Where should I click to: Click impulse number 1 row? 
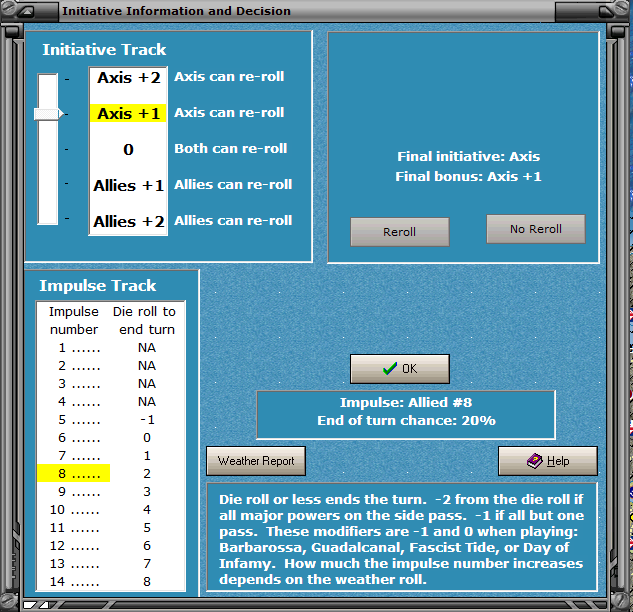click(x=111, y=348)
